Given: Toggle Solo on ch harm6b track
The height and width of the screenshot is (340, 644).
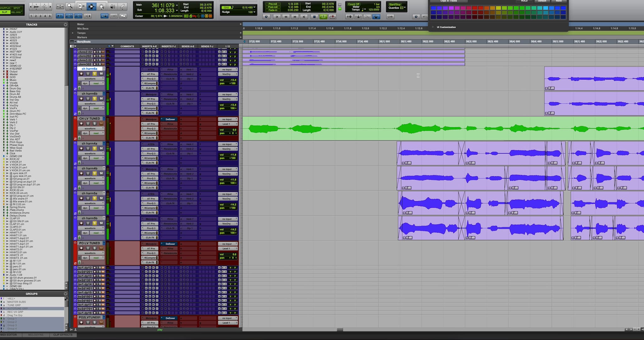Looking at the screenshot, I should pos(94,99).
